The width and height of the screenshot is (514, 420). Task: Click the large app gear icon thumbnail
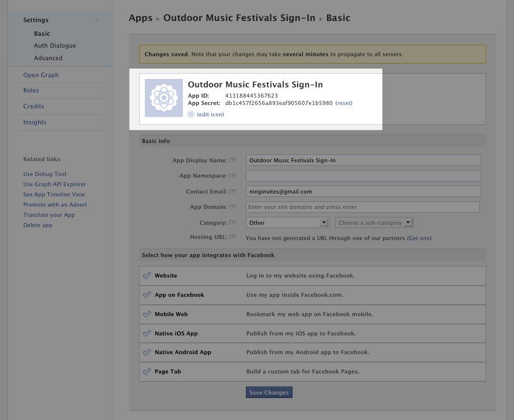tap(164, 98)
